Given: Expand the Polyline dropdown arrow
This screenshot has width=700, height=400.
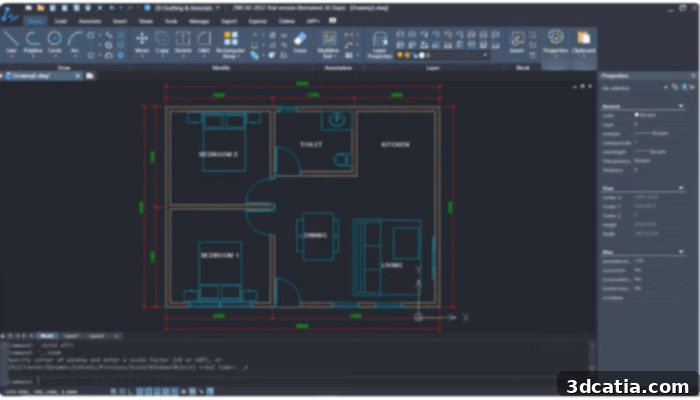Looking at the screenshot, I should (x=33, y=57).
